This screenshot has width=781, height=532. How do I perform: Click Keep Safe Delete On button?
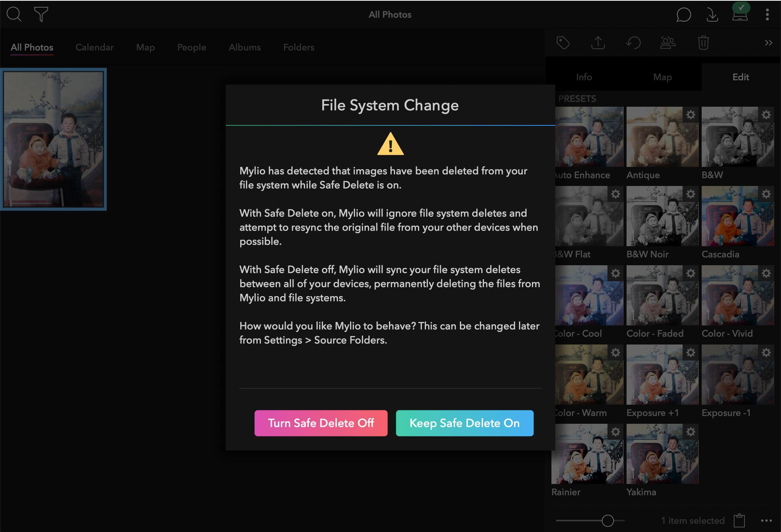click(x=464, y=423)
